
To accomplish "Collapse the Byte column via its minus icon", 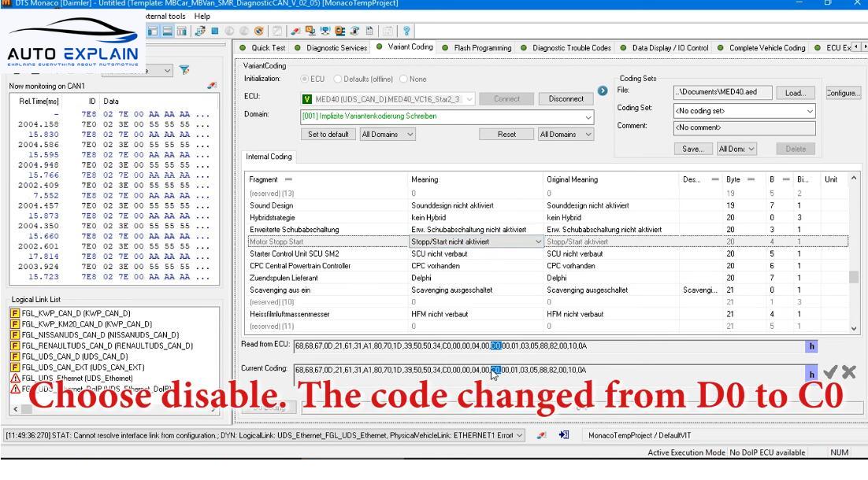I will [x=751, y=179].
